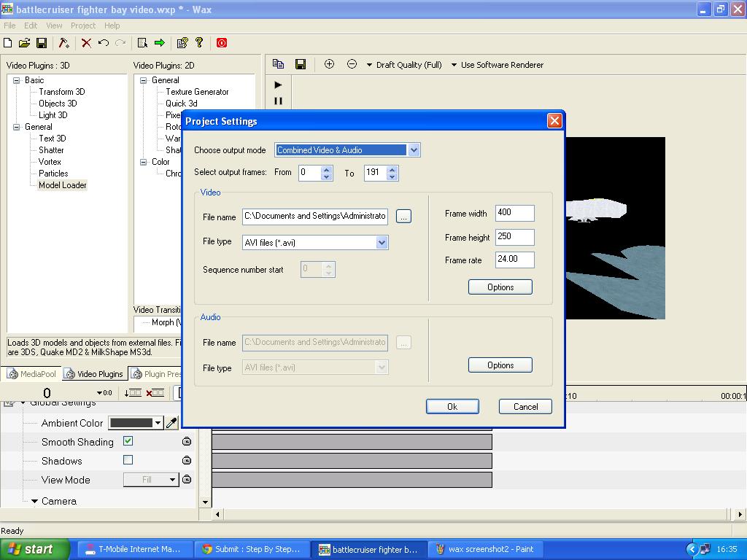This screenshot has height=560, width=747.
Task: Open the Project Settings icon with green arrow
Action: tap(159, 42)
